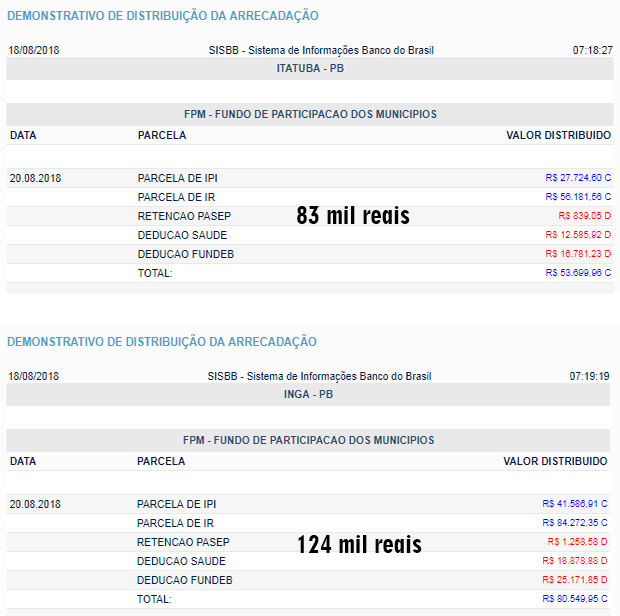This screenshot has width=620, height=616.
Task: Click the DEMONSTRATIVO DE DISTRIBUIÇÃO title for Inga
Action: pyautogui.click(x=162, y=342)
